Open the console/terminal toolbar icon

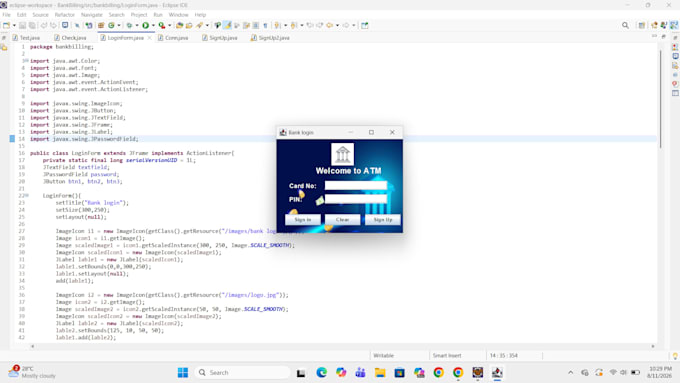[x=65, y=25]
